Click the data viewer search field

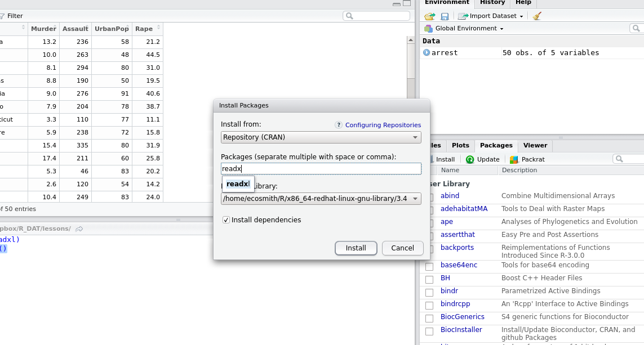(x=376, y=16)
